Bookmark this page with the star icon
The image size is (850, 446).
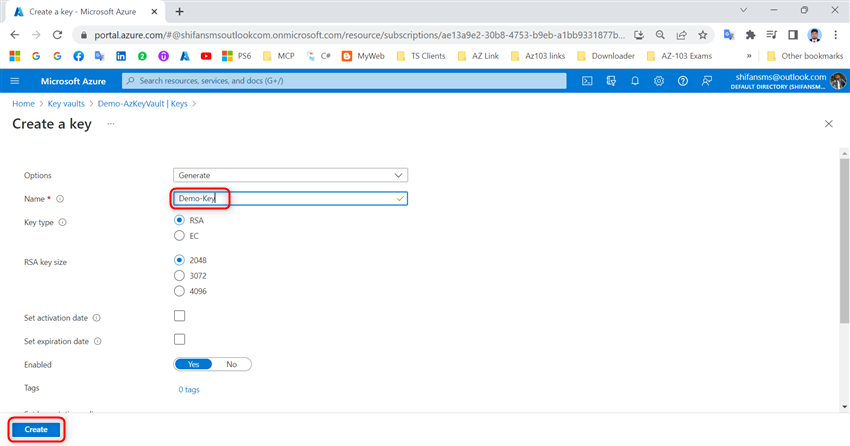pos(703,35)
